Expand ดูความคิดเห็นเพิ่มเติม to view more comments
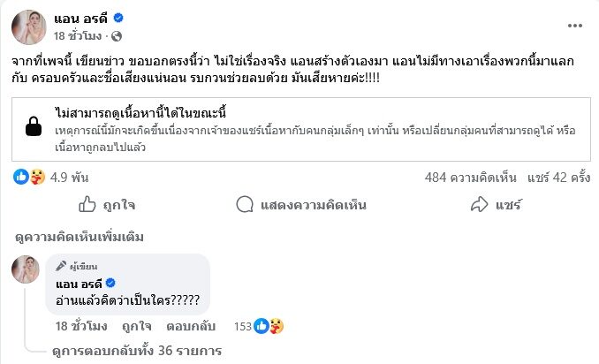599x364 pixels. coord(80,238)
